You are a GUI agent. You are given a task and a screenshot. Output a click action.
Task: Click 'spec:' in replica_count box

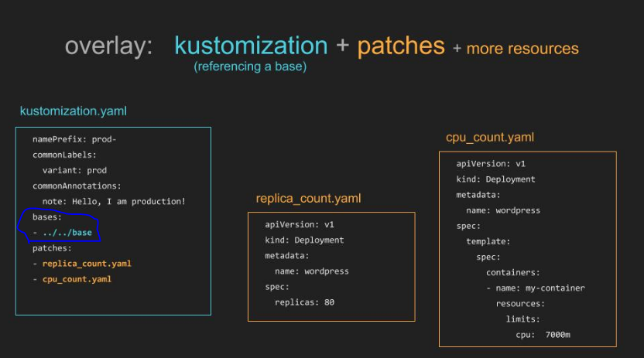click(277, 287)
